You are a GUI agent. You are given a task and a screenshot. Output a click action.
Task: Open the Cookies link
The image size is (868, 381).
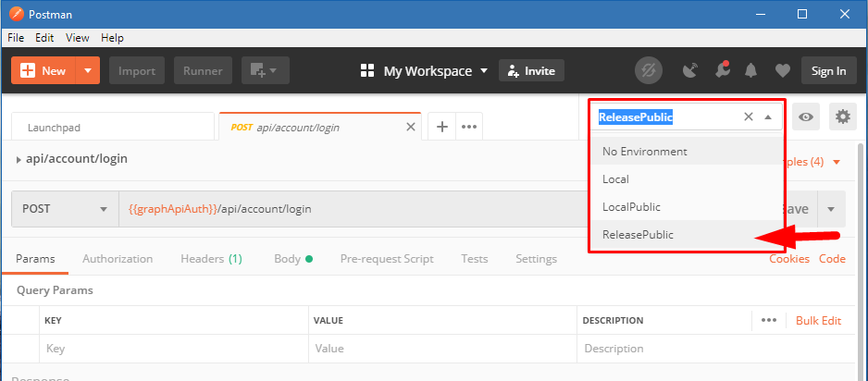[789, 259]
